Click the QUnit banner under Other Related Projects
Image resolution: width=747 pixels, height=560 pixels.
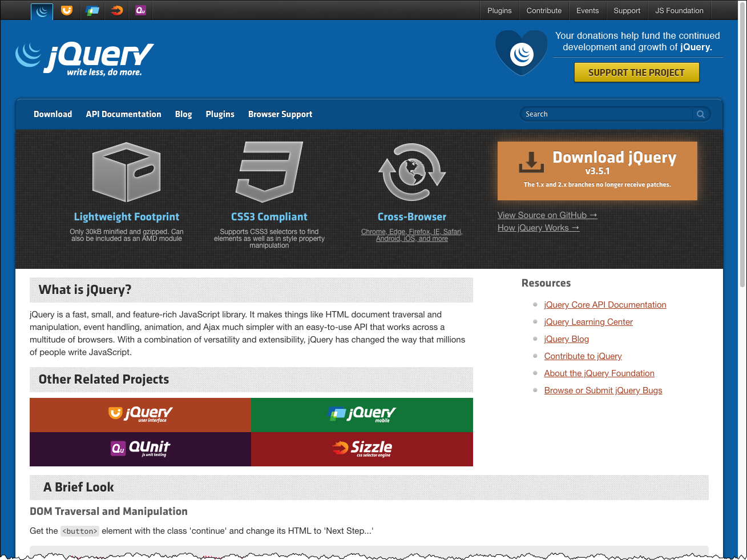coord(140,449)
